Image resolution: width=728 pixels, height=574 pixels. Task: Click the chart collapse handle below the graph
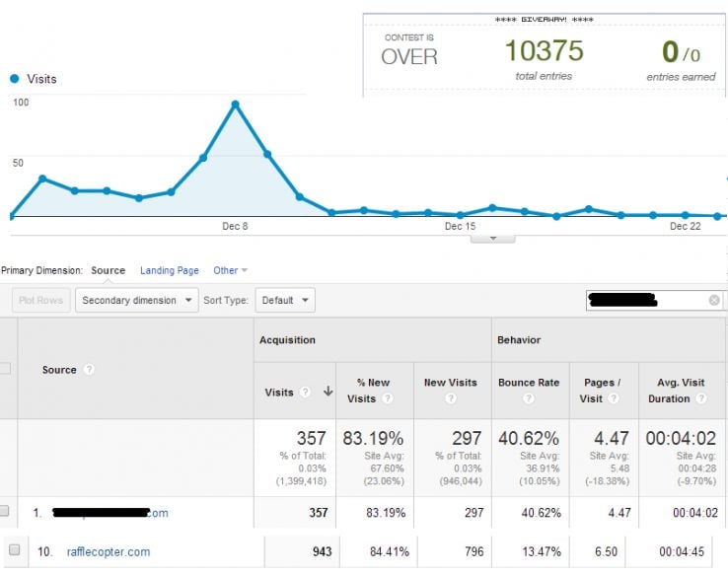click(x=493, y=238)
